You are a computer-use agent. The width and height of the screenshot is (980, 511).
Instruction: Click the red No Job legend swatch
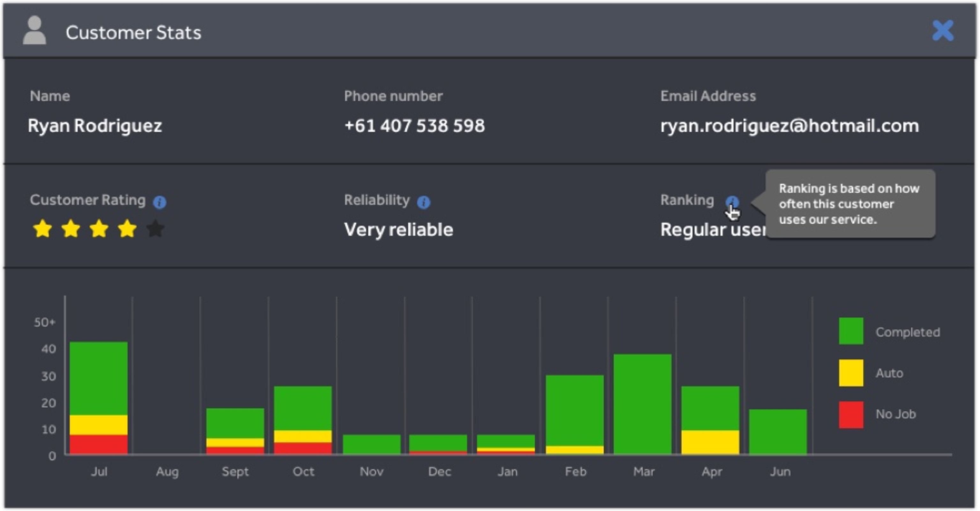point(851,414)
